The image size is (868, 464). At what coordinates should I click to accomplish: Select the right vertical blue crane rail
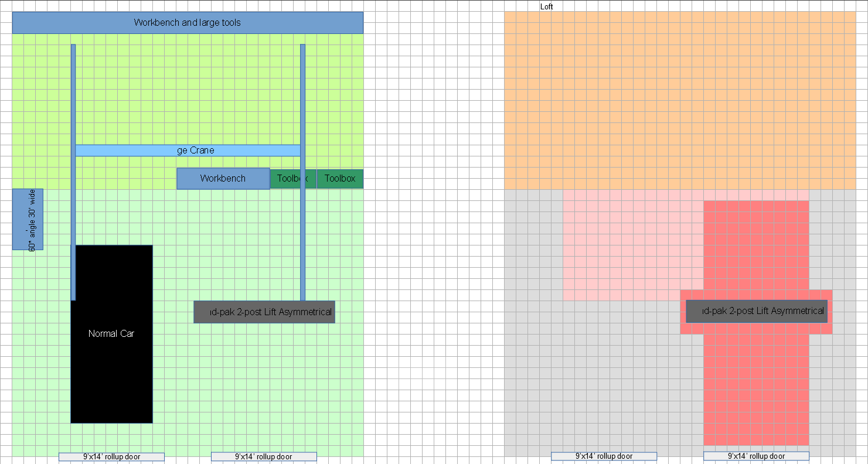click(303, 234)
